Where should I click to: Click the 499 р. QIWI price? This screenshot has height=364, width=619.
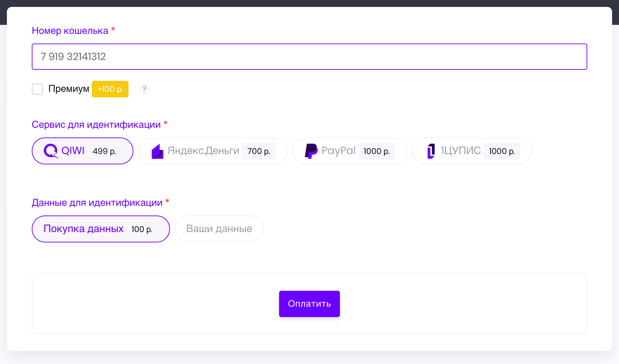coord(104,151)
